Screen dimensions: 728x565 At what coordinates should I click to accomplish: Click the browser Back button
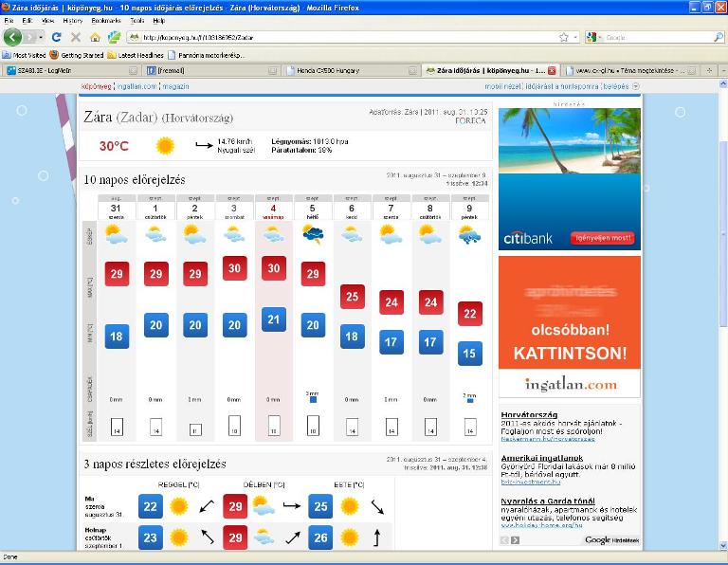click(12, 37)
